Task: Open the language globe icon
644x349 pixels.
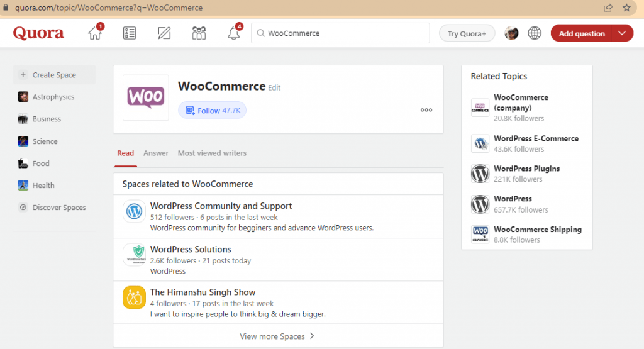Action: (x=535, y=33)
